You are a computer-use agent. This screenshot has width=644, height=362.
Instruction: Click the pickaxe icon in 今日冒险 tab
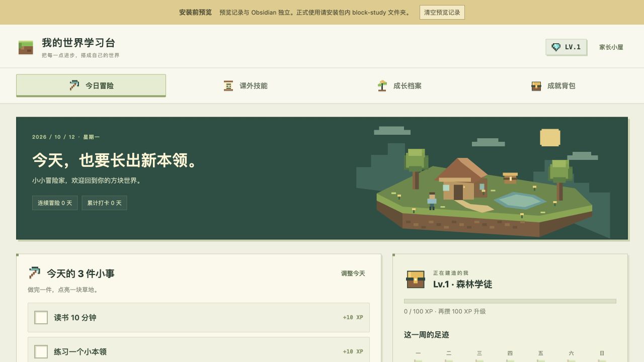[74, 85]
